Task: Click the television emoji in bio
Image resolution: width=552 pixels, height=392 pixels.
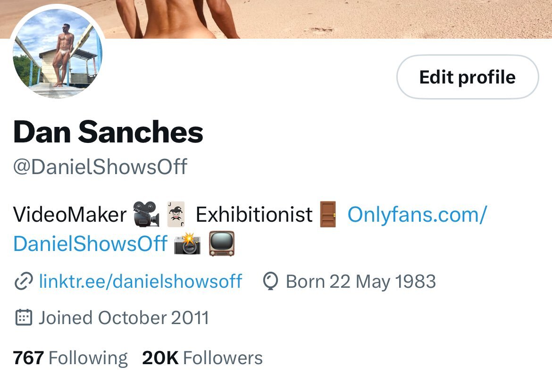Action: coord(221,243)
